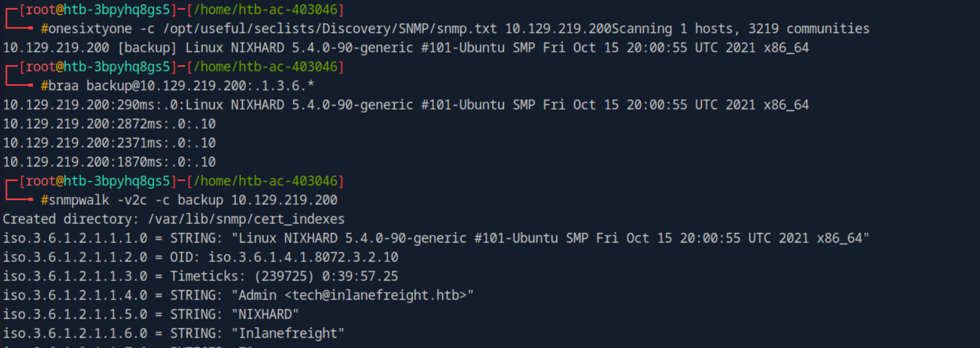Screen dimensions: 980x348
Task: Click the quoted "Inlanefreight" location string
Action: coord(288,333)
